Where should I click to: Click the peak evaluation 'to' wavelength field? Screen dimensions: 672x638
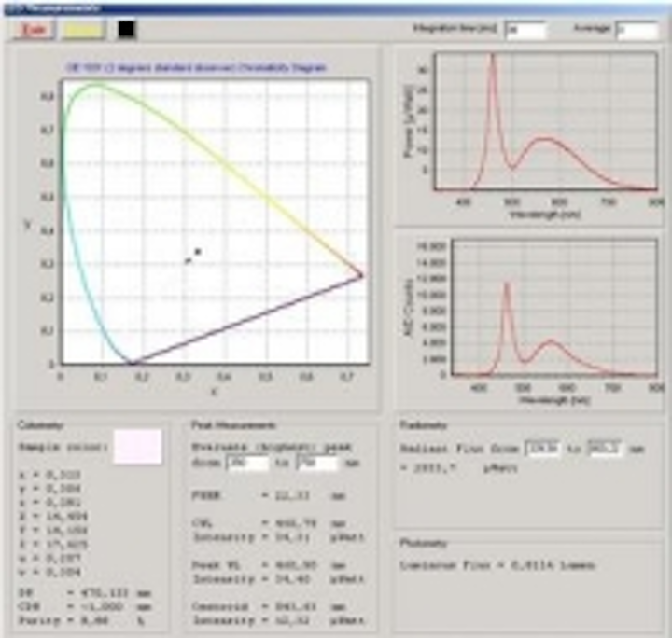317,464
